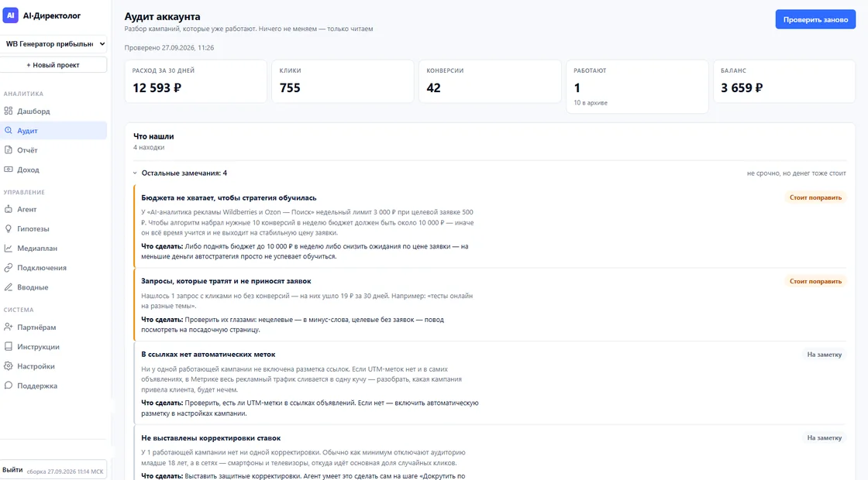Go to the Отчёт section
The image size is (868, 480).
coord(53,150)
